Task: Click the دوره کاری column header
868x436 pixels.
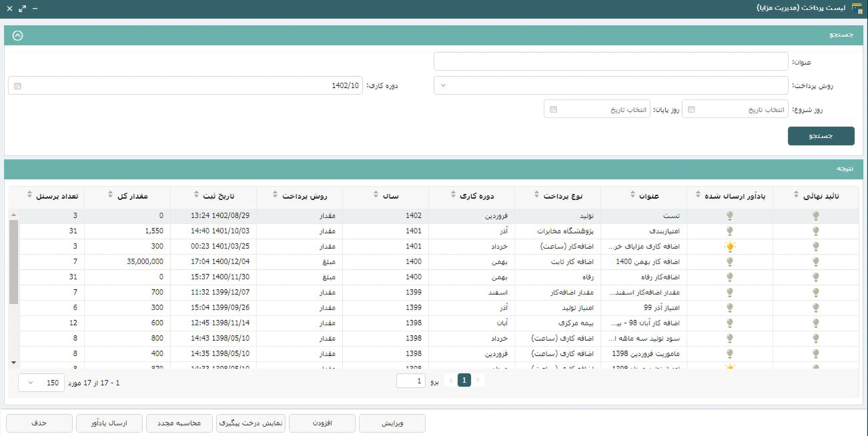Action: click(476, 196)
